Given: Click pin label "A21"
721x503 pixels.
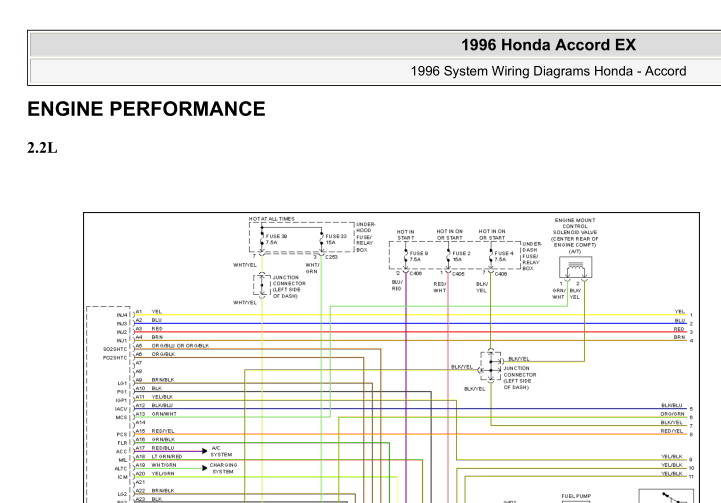Looking at the screenshot, I should [x=140, y=482].
